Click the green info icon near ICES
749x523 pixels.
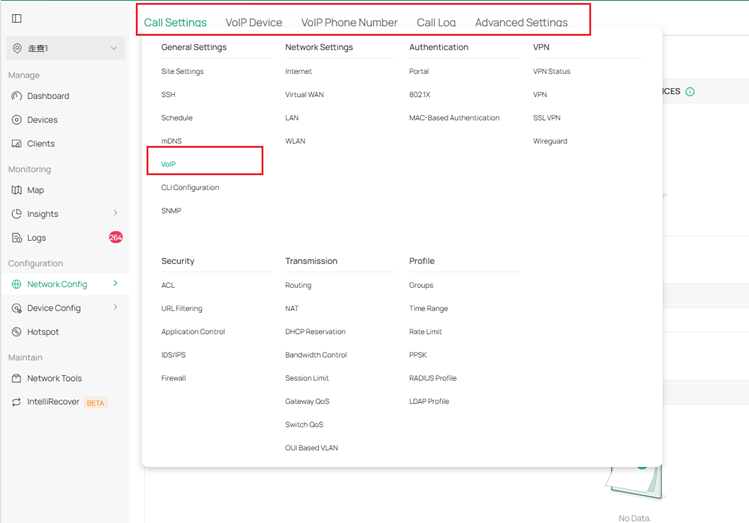tap(690, 92)
